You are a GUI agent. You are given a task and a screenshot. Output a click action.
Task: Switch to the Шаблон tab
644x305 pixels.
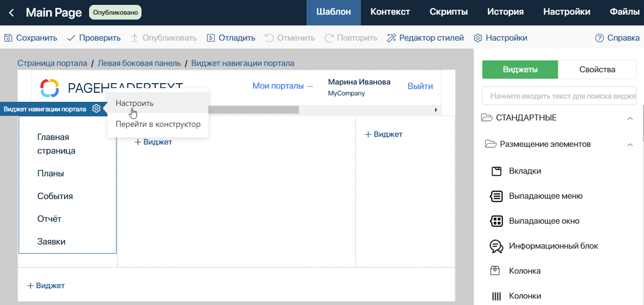click(x=334, y=12)
